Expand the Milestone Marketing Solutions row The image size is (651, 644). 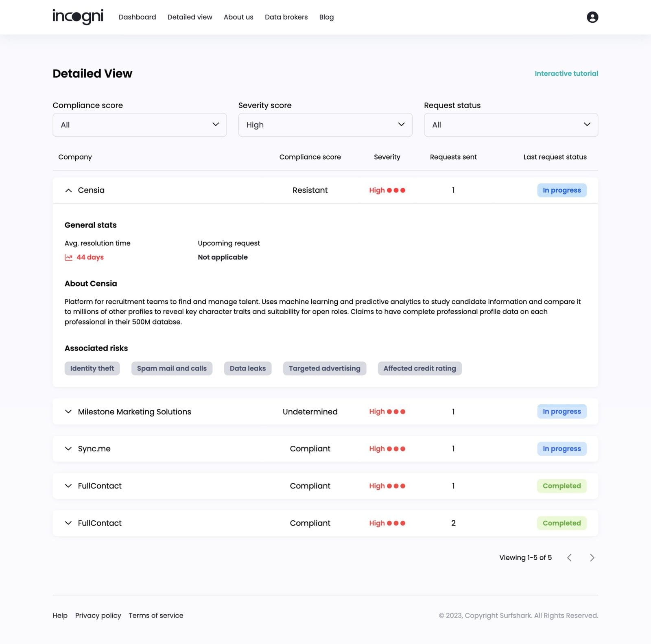[68, 412]
